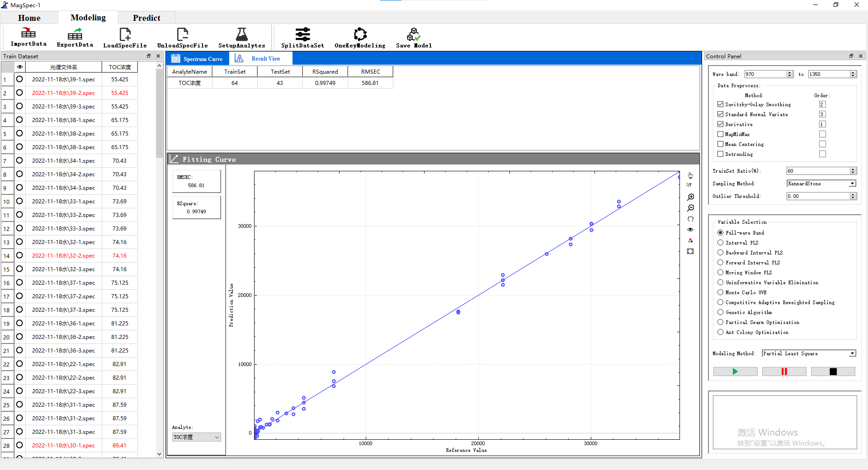Viewport: 868px width, 470px height.
Task: Click the zoom-in magnifier on chart toolbar
Action: [690, 197]
